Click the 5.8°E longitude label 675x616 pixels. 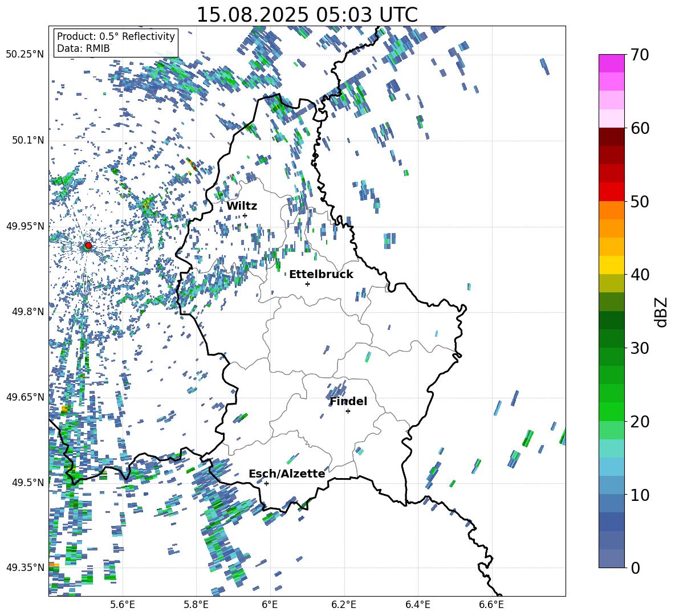click(x=196, y=605)
